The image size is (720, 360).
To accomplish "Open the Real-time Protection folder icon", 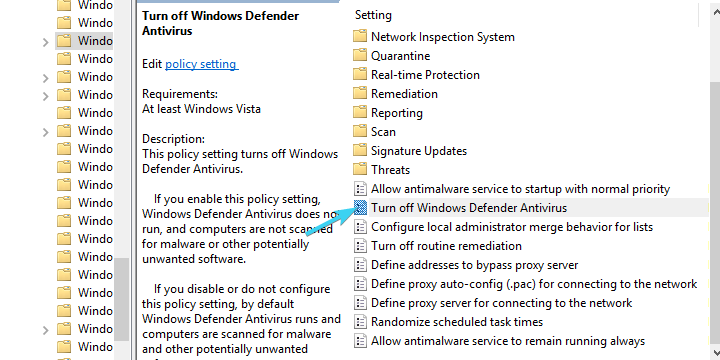I will point(360,74).
